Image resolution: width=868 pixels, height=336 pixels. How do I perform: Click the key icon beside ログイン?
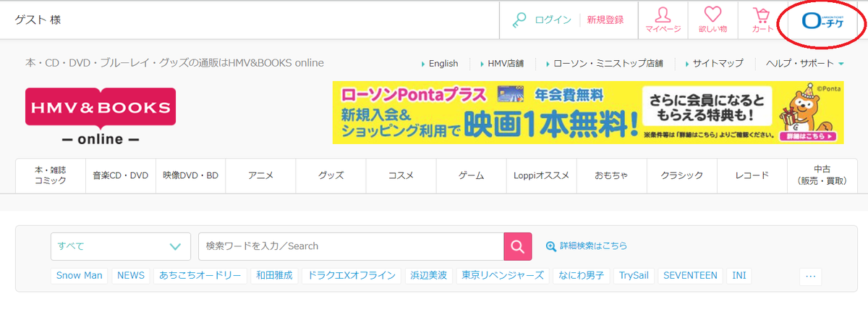click(519, 20)
